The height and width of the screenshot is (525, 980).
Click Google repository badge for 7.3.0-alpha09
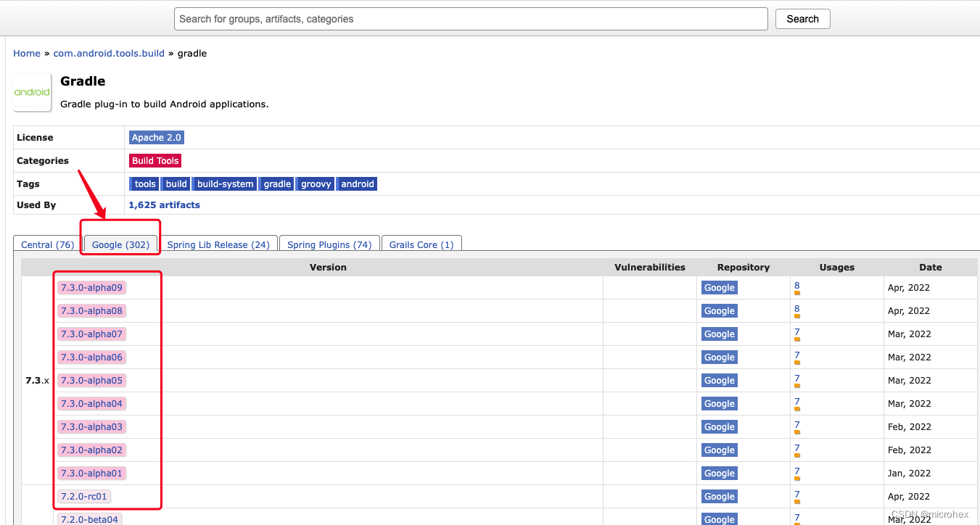click(720, 288)
